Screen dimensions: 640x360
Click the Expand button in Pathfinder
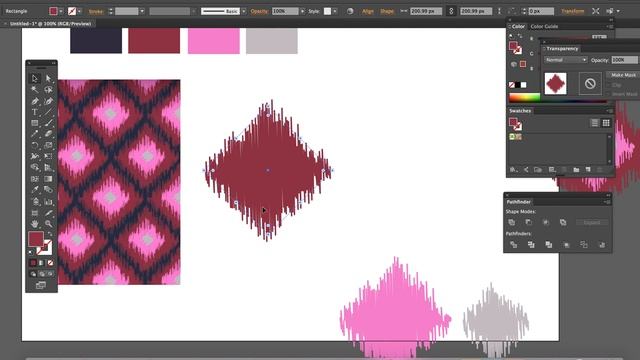pyautogui.click(x=592, y=222)
